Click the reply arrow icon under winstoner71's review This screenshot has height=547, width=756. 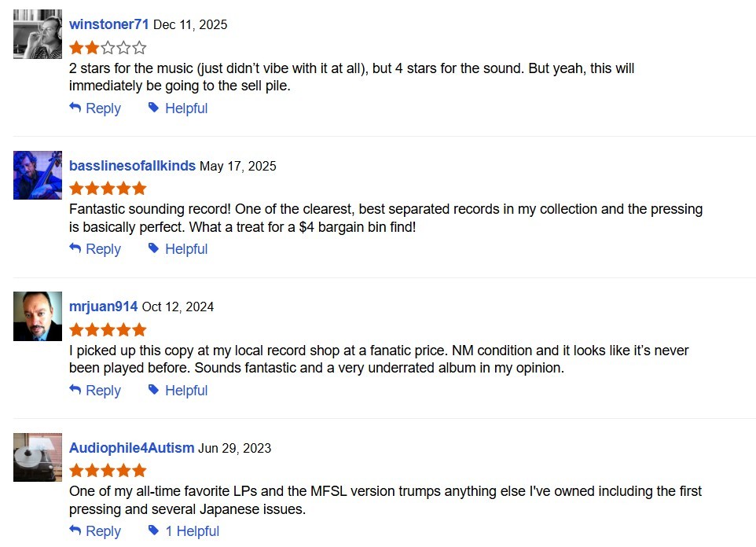(x=75, y=108)
